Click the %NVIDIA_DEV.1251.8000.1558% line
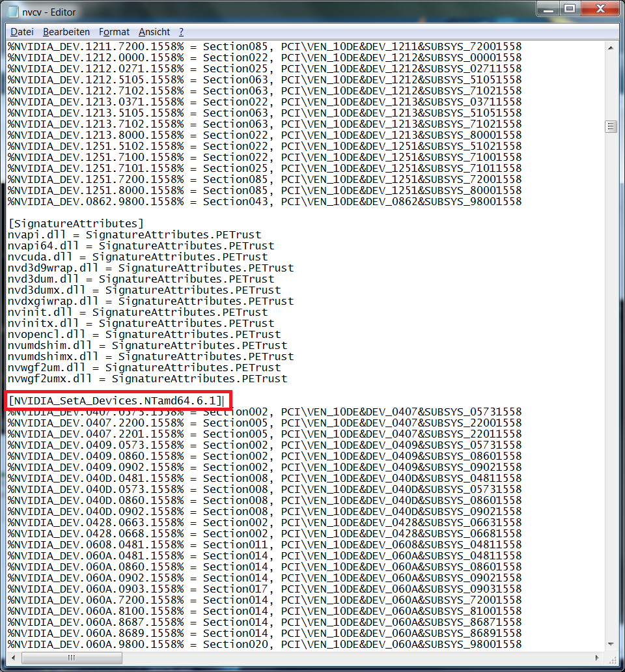Screen dimensions: 625x672 point(265,191)
